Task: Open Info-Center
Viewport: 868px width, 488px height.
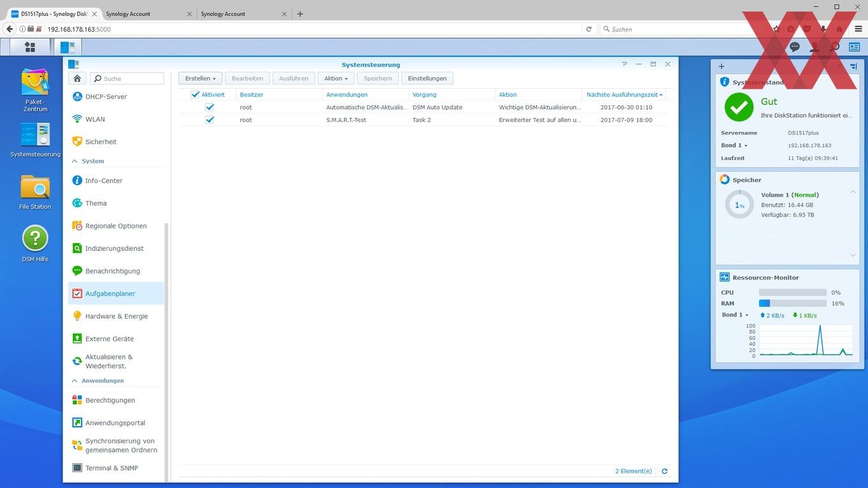Action: pos(116,181)
